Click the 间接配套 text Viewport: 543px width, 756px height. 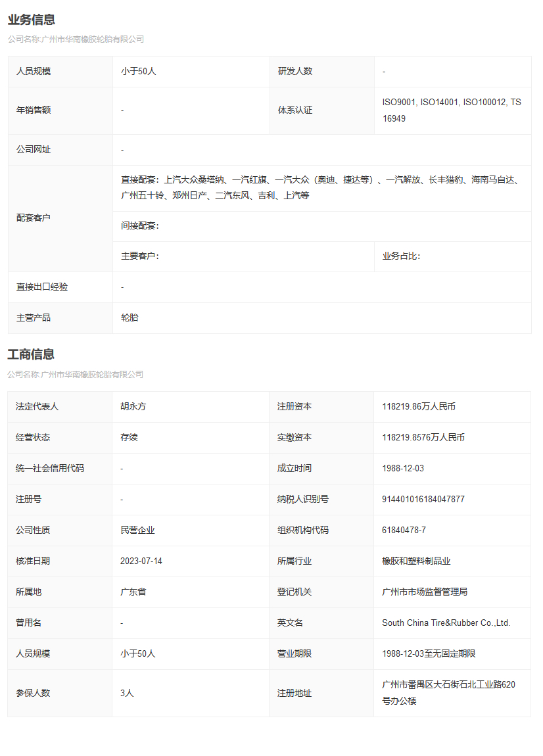point(140,225)
